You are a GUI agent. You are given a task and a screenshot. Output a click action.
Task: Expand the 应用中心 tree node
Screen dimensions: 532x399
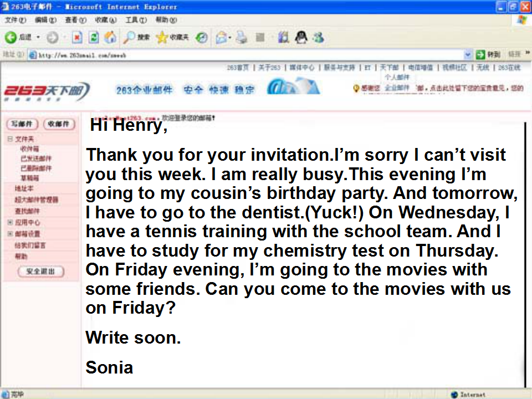click(10, 222)
